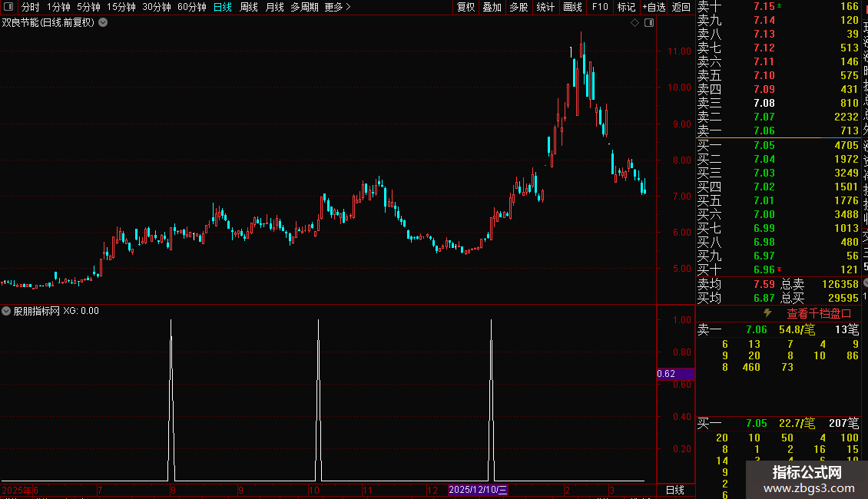
Task: Select the 60分钟 period
Action: (192, 7)
